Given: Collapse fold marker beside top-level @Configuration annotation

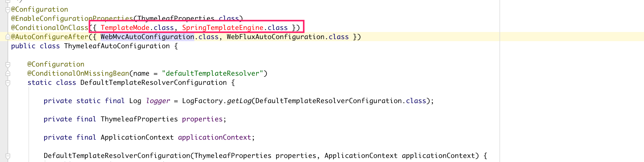Looking at the screenshot, I should pyautogui.click(x=8, y=10).
